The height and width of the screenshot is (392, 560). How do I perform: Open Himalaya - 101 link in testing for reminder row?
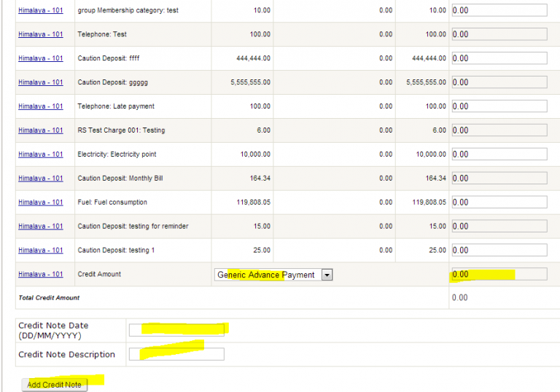(41, 226)
